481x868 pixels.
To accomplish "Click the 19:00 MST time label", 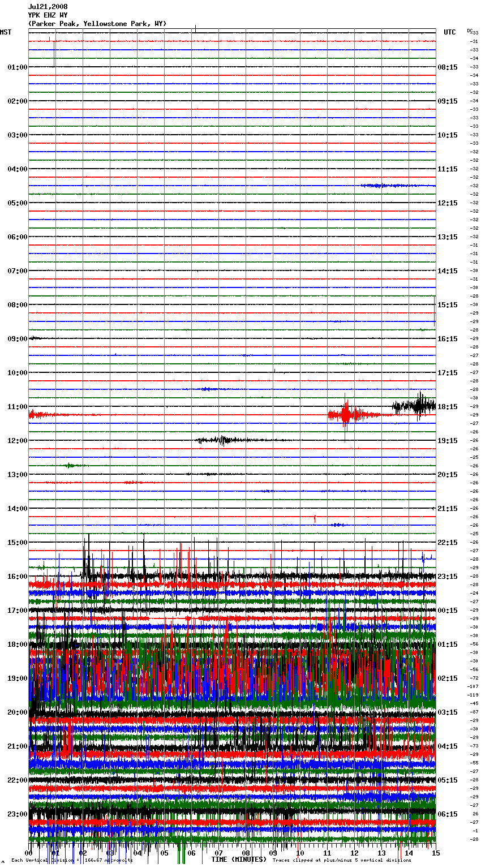I will click(18, 678).
